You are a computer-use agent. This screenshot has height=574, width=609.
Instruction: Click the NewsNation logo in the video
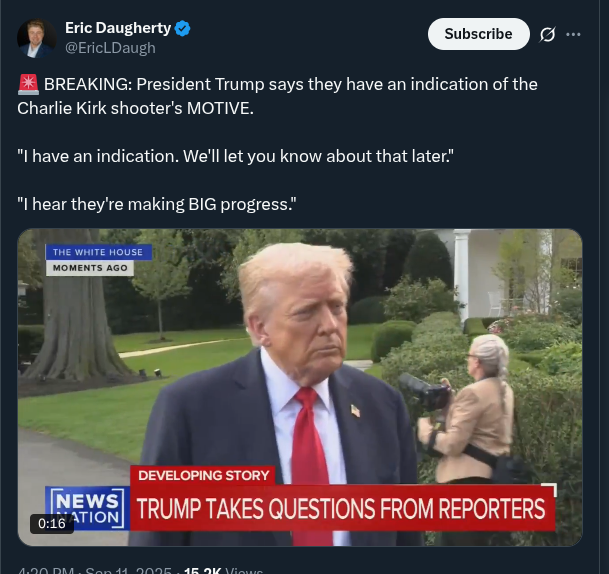pos(87,508)
